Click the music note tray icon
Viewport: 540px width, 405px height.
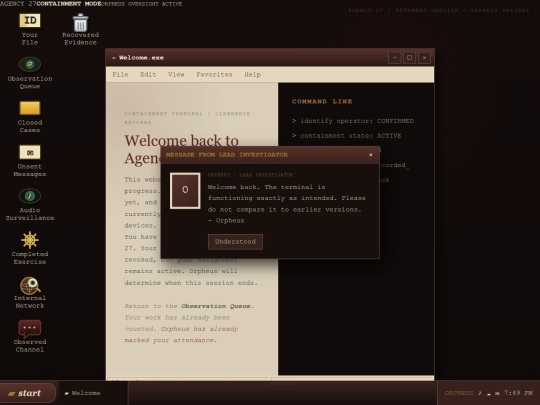480,393
